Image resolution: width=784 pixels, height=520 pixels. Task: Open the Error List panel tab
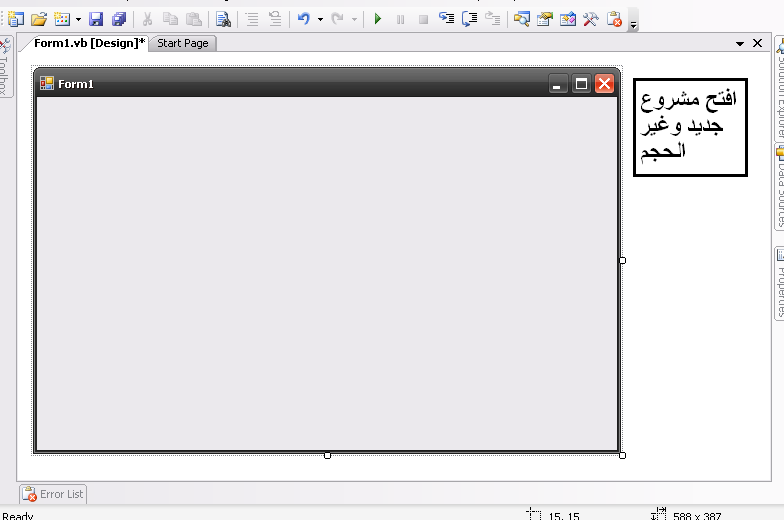click(54, 494)
